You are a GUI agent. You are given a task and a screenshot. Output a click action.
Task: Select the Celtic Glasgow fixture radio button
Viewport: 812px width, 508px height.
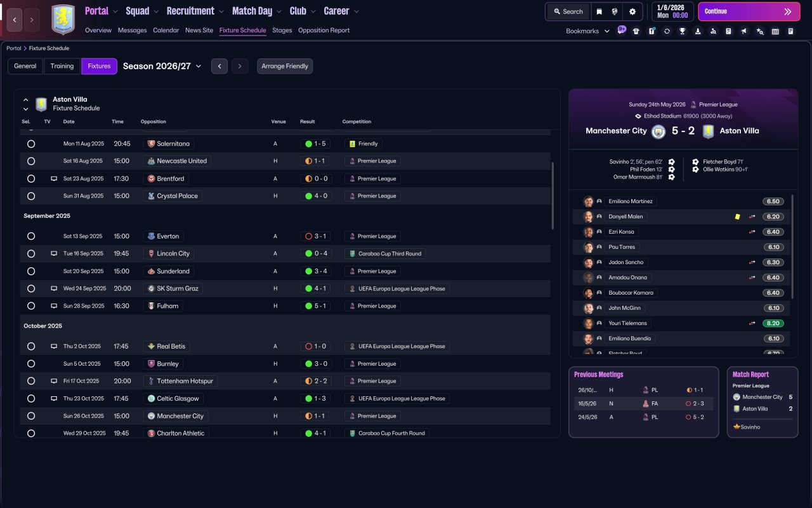(31, 399)
